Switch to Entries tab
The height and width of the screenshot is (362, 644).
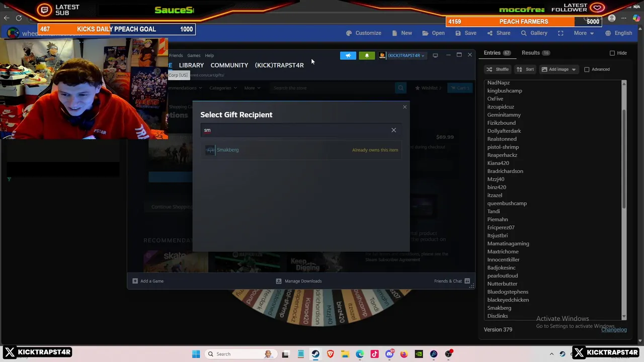497,53
